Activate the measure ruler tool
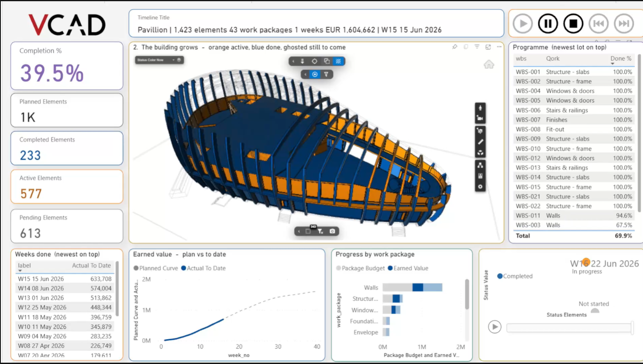Screen dimensions: 643x364 pyautogui.click(x=480, y=142)
